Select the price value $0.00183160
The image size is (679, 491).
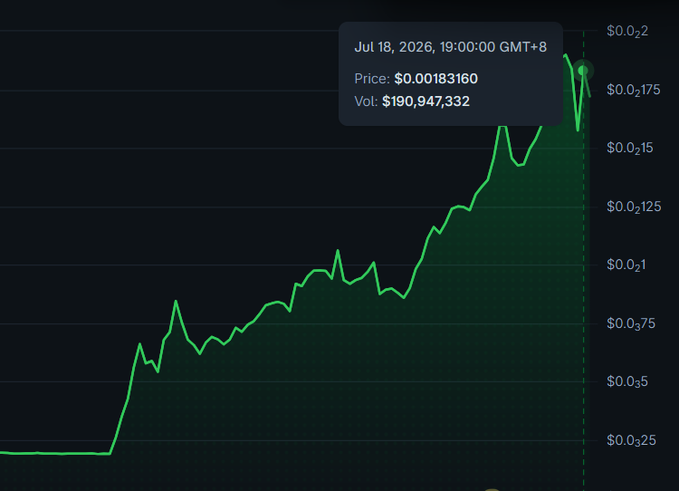[x=436, y=78]
